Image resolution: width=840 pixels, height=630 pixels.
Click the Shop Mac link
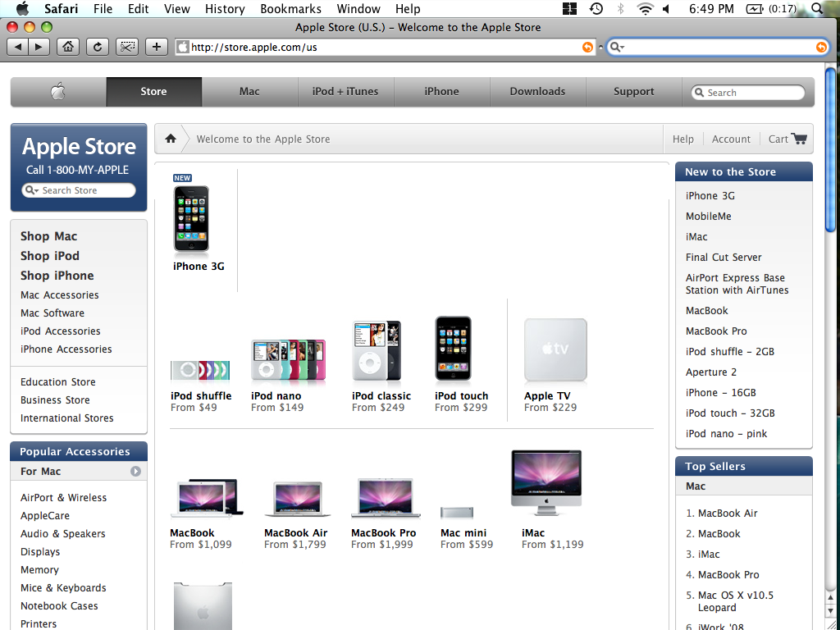click(48, 236)
